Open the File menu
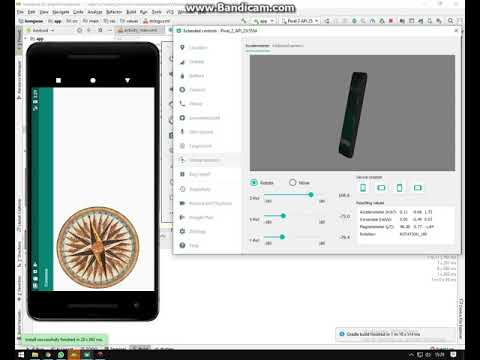 20,12
